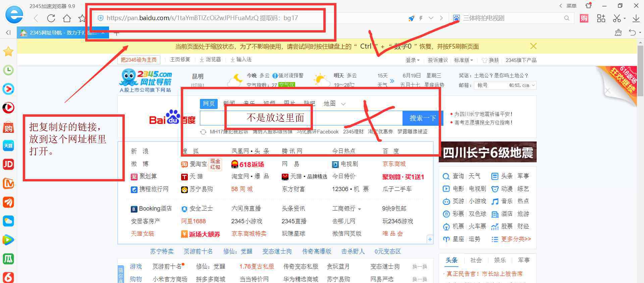Screen dimensions: 644x283
Task: Expand address bar dropdown arrow
Action: 431,18
